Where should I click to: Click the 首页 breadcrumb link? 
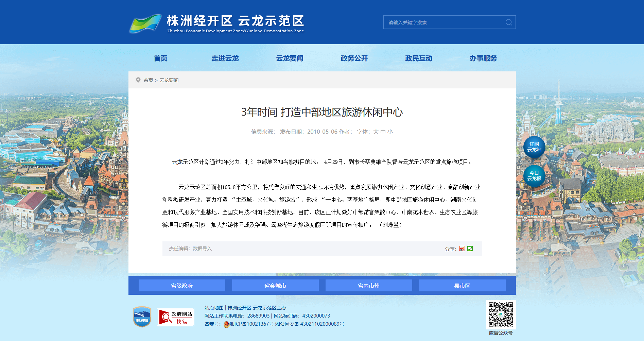pyautogui.click(x=148, y=80)
